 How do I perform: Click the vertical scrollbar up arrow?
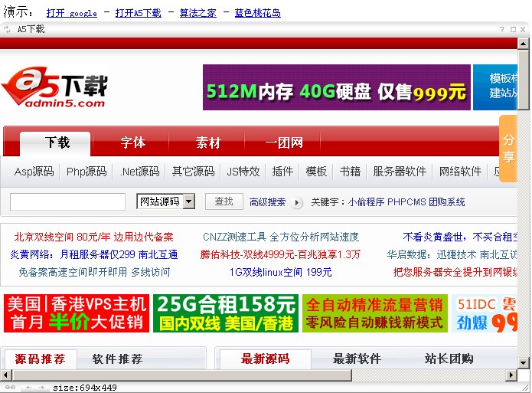pyautogui.click(x=523, y=44)
